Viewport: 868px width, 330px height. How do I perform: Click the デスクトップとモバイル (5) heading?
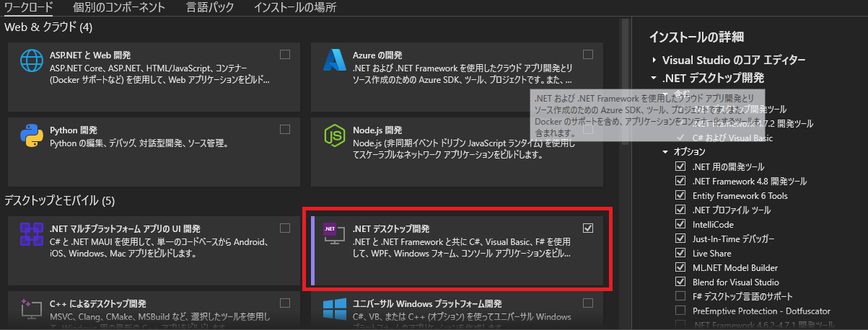pyautogui.click(x=60, y=200)
